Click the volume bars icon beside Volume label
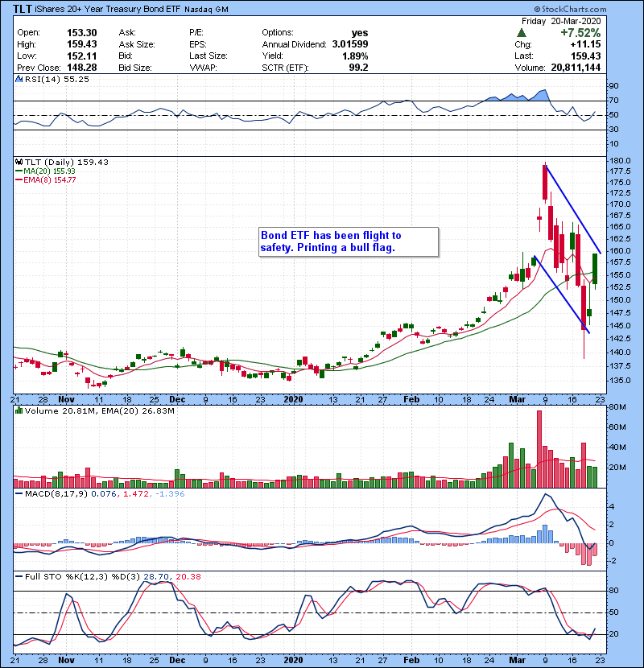644x668 pixels. (x=19, y=410)
